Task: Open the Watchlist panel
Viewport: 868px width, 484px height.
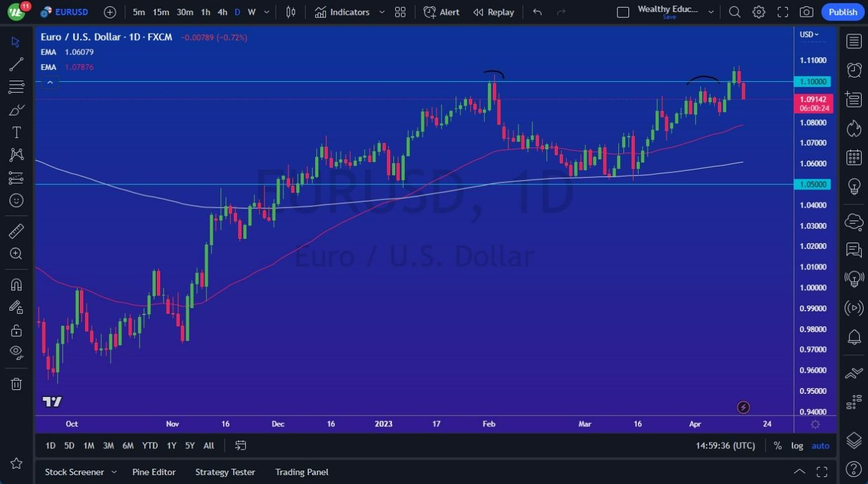Action: [853, 41]
